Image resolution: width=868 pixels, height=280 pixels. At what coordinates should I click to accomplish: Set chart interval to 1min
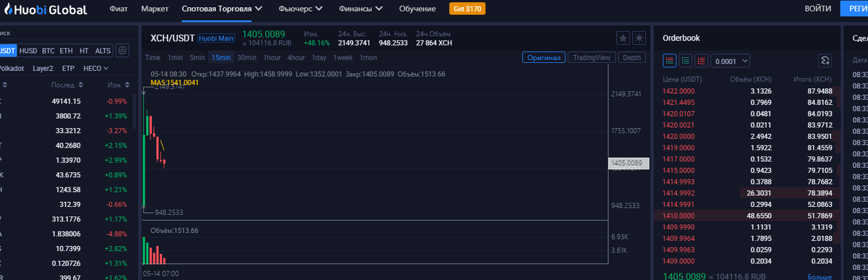[x=175, y=57]
